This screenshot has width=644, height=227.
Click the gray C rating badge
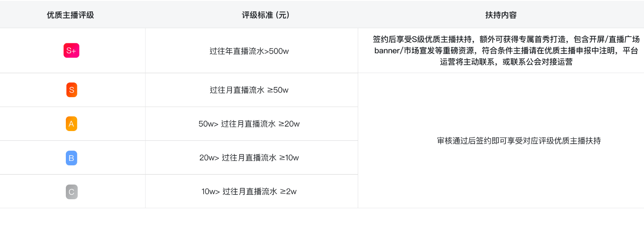click(x=72, y=192)
